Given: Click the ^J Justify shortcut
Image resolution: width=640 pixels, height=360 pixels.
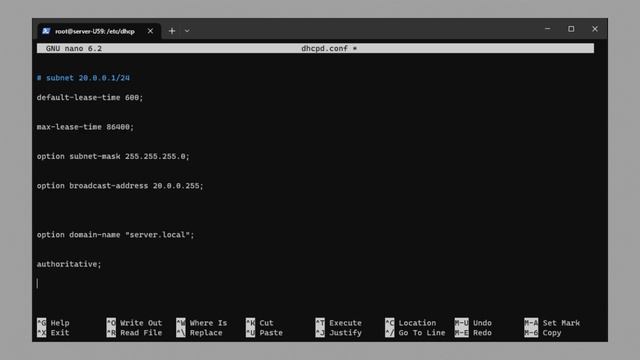Looking at the screenshot, I should [x=339, y=333].
